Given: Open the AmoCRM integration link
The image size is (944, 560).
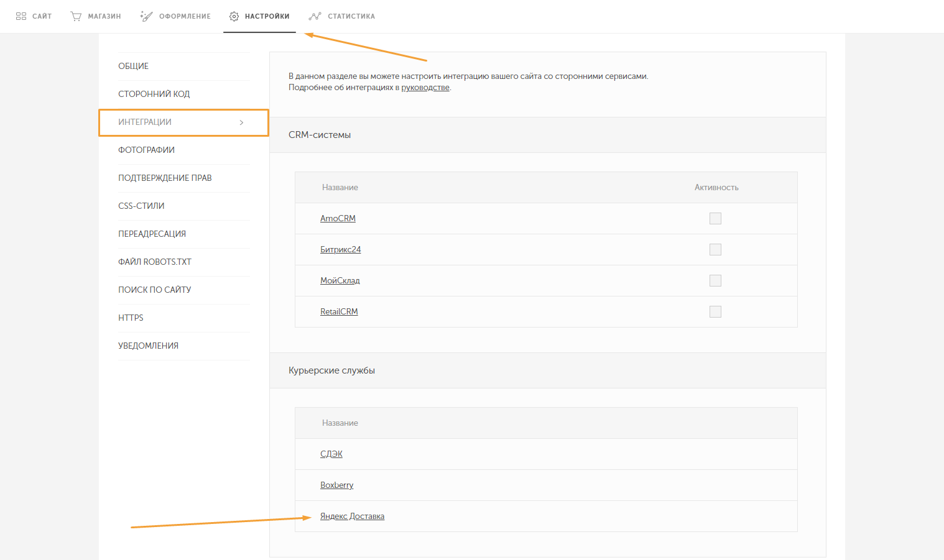Looking at the screenshot, I should point(338,218).
